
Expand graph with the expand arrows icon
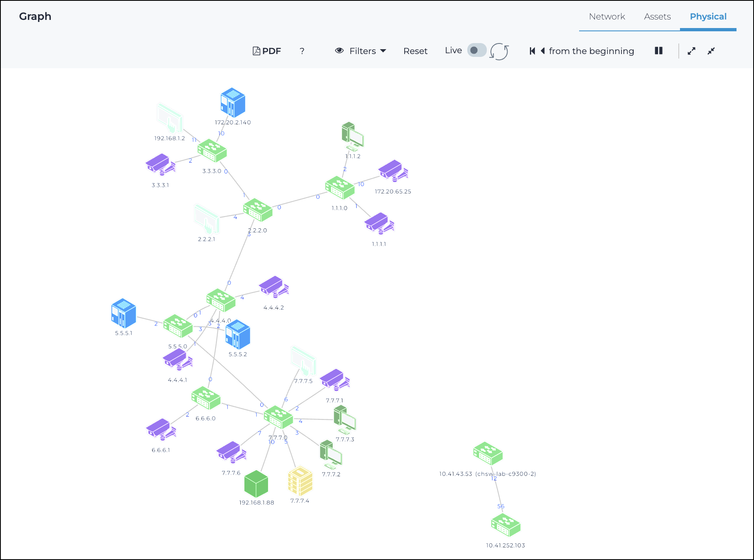(x=691, y=51)
